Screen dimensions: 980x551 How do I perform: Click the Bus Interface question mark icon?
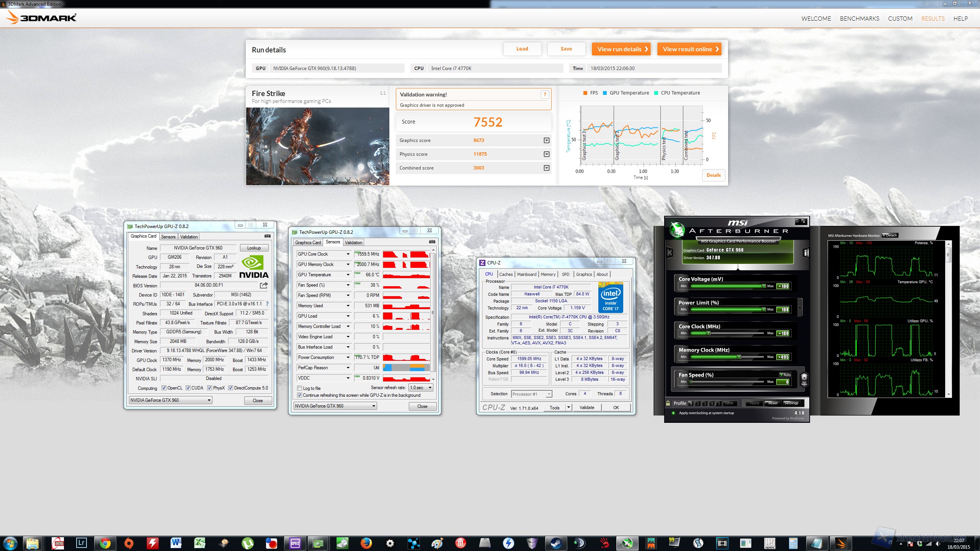(x=267, y=304)
